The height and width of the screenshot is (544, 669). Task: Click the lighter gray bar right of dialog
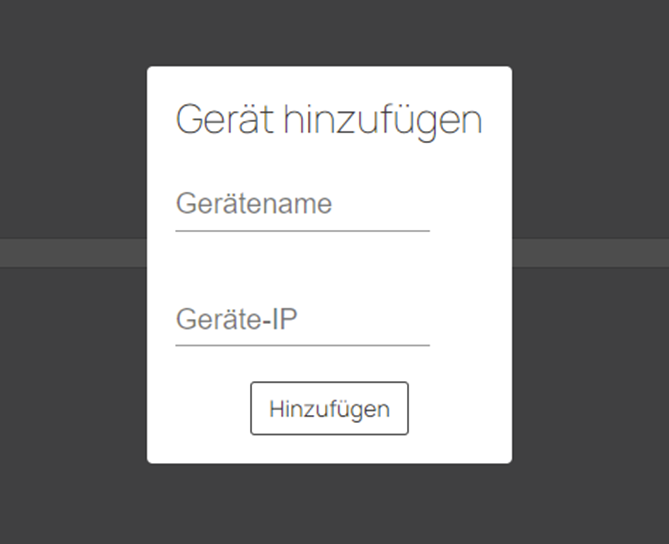(x=590, y=253)
